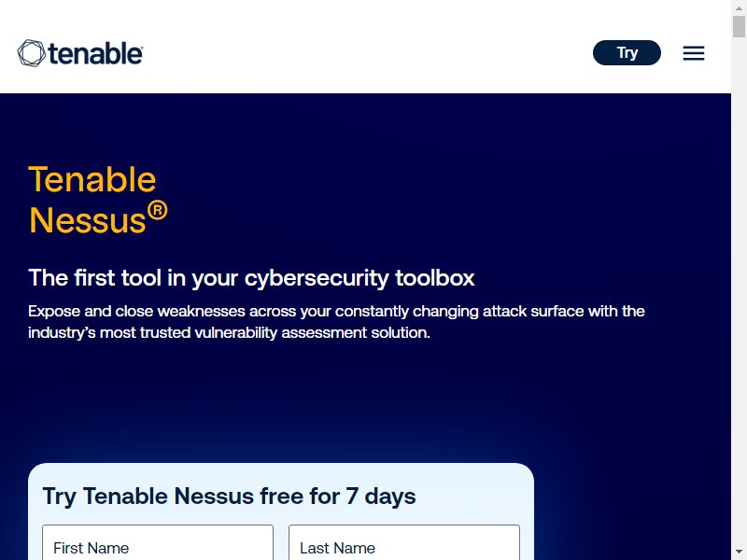Click the registered trademark symbol after Nessus
Screen dimensions: 747x560
point(157,211)
